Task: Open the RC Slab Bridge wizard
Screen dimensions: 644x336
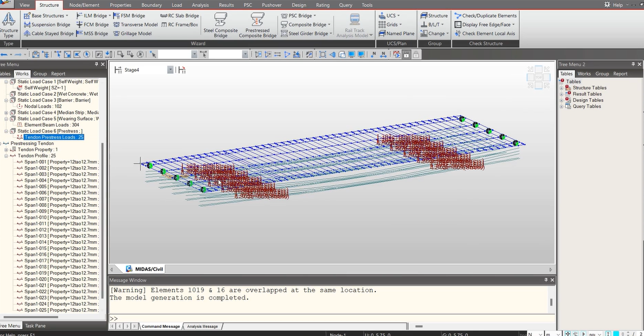Action: (180, 15)
